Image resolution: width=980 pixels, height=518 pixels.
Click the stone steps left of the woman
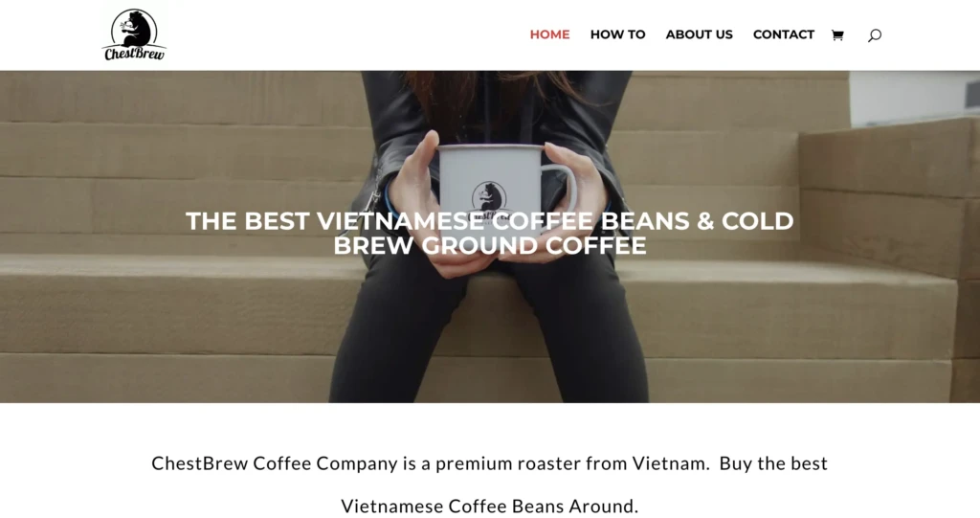point(175,237)
